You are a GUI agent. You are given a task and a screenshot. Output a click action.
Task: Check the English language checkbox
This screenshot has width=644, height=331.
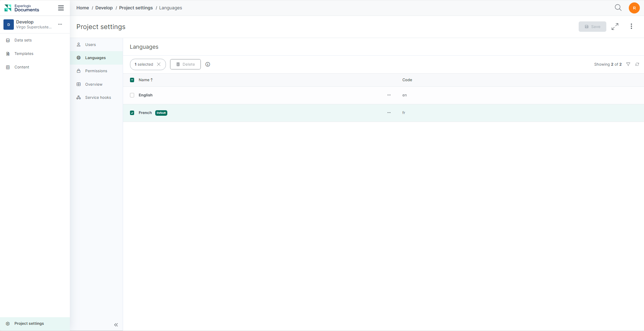(x=132, y=95)
